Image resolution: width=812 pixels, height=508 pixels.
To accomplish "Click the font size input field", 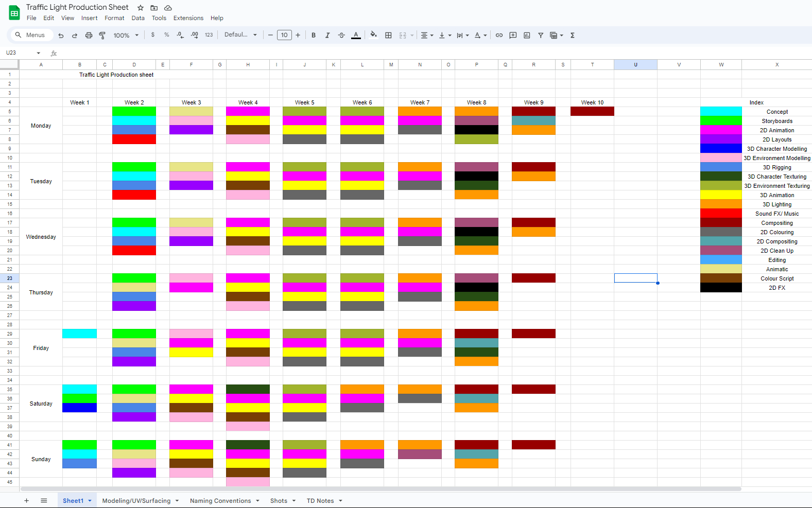I will (284, 35).
